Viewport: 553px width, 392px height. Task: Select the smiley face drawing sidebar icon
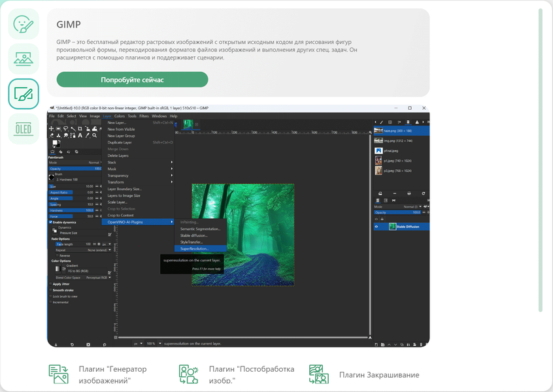pos(24,24)
